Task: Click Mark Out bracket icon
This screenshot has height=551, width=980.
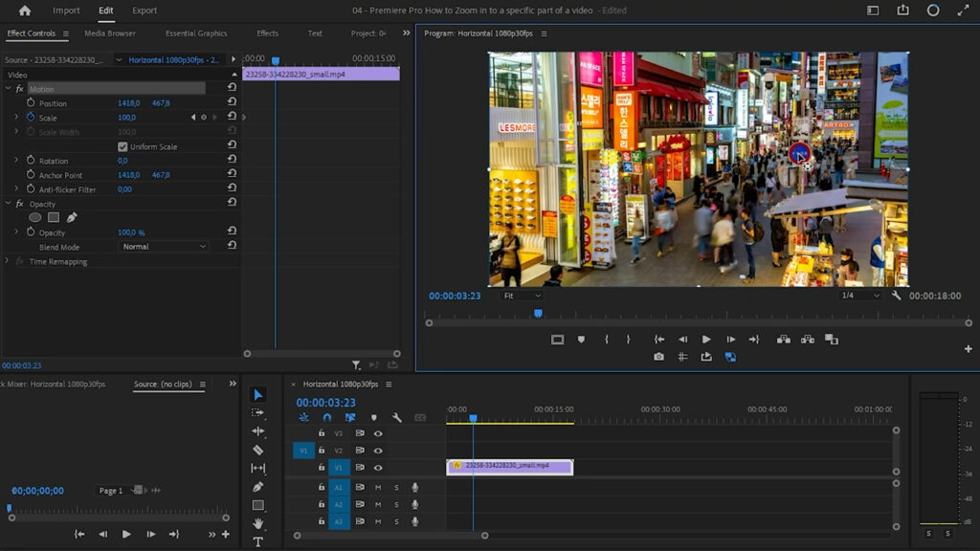Action: click(x=628, y=340)
